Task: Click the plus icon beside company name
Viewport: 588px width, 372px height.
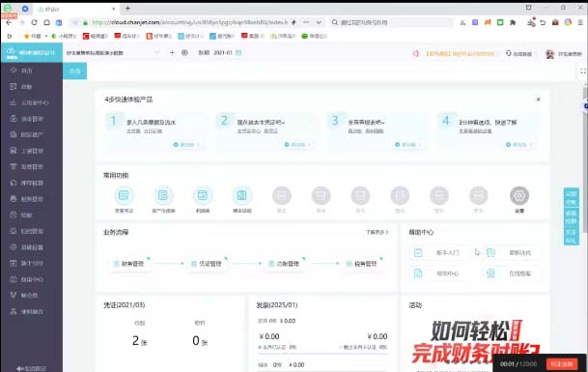Action: (172, 53)
